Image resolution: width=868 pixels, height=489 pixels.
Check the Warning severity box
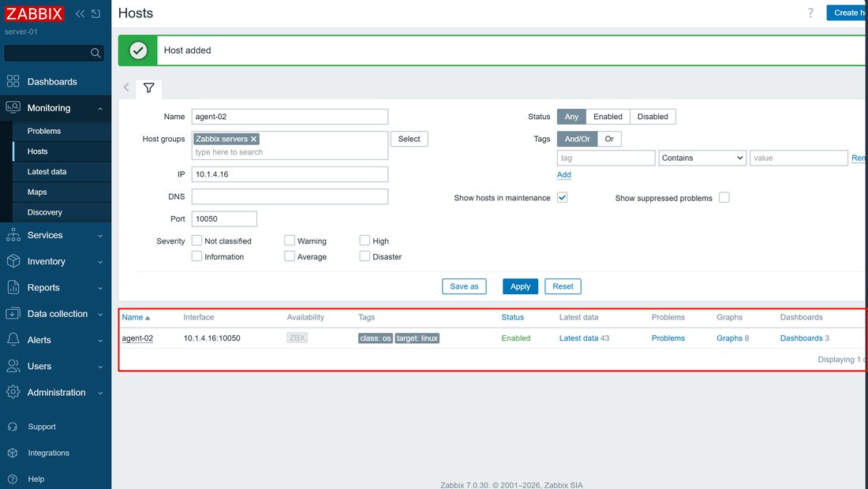(x=290, y=240)
